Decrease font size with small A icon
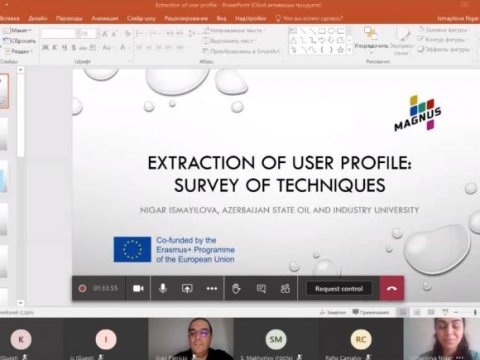Screen dimensions: 480x360 [x=114, y=34]
